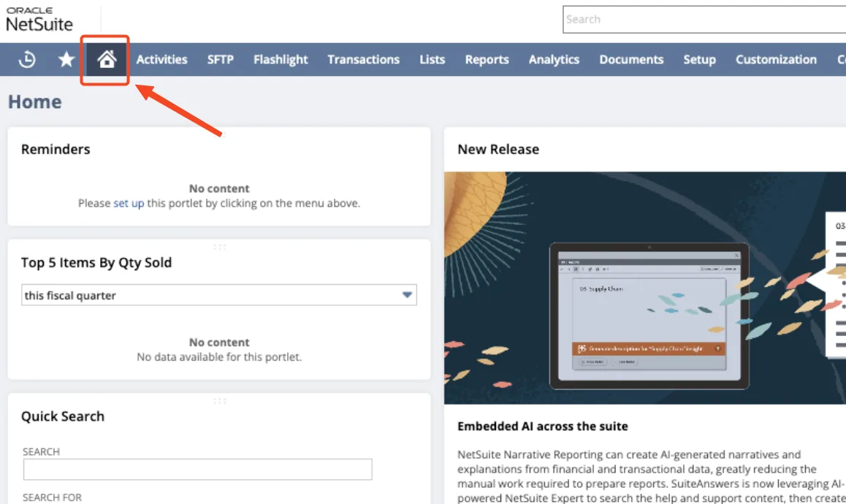This screenshot has height=504, width=846.
Task: Click the Top 5 Items portlet drag handle
Action: click(x=219, y=247)
